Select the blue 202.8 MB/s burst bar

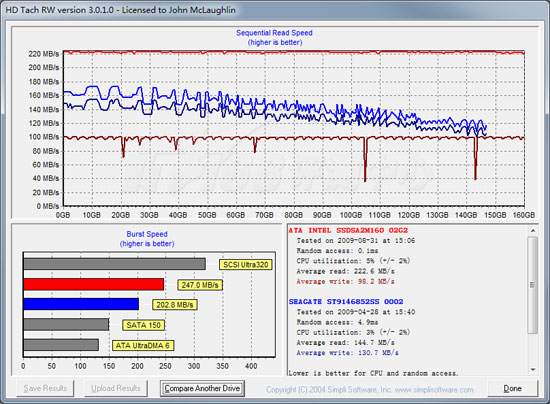coord(81,304)
